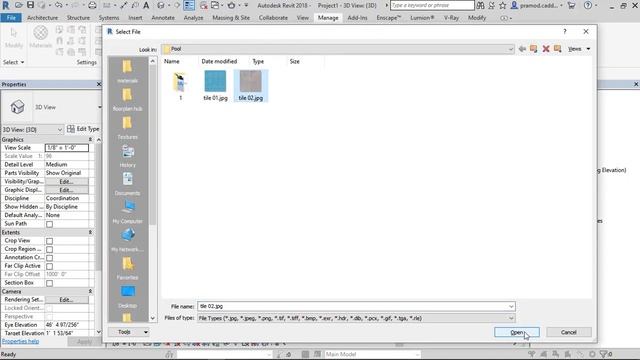Go back to previous folder arrow icon
The image size is (640, 360).
(x=522, y=49)
